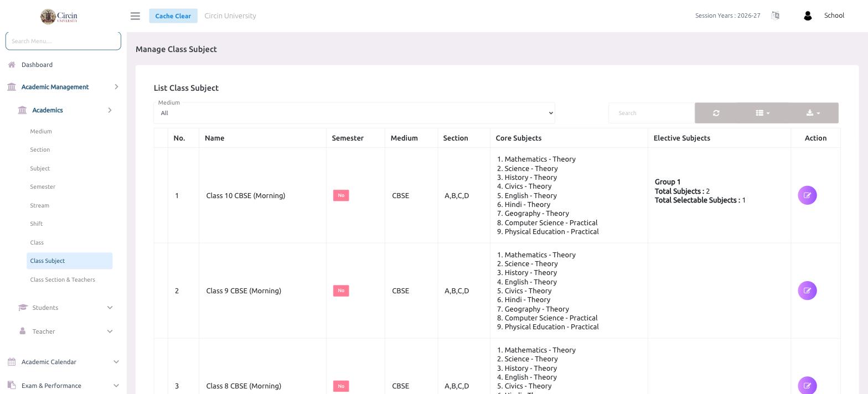Click the Manage Class Subject page title
868x394 pixels.
[176, 49]
